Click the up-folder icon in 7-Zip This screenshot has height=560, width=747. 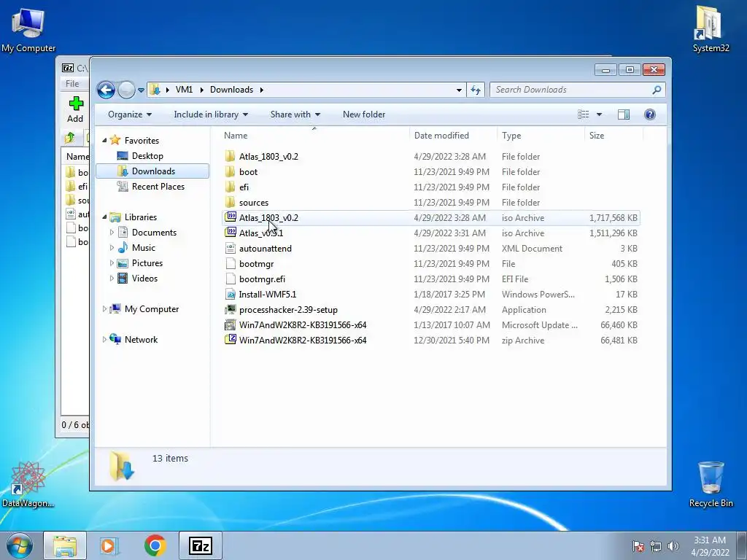coord(70,138)
